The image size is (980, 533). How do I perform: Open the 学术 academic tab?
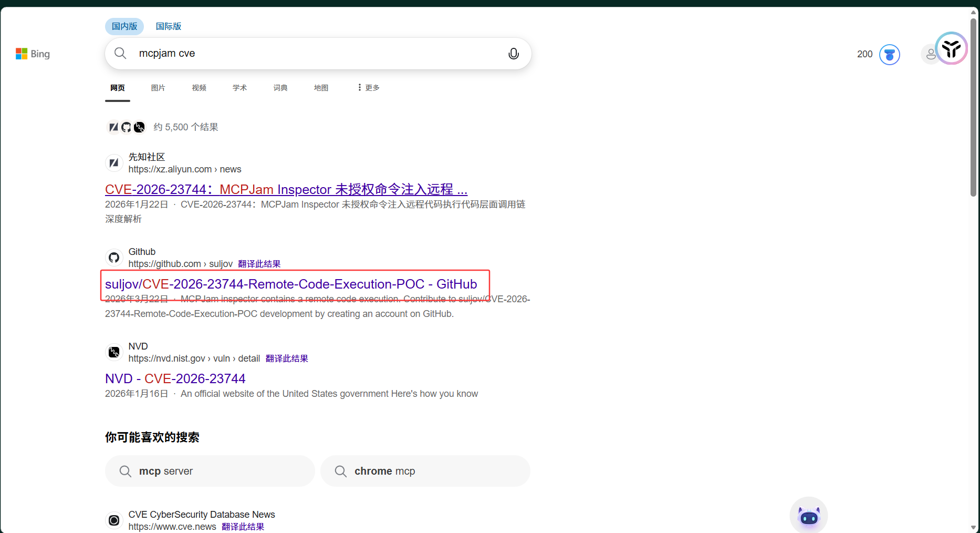click(239, 88)
